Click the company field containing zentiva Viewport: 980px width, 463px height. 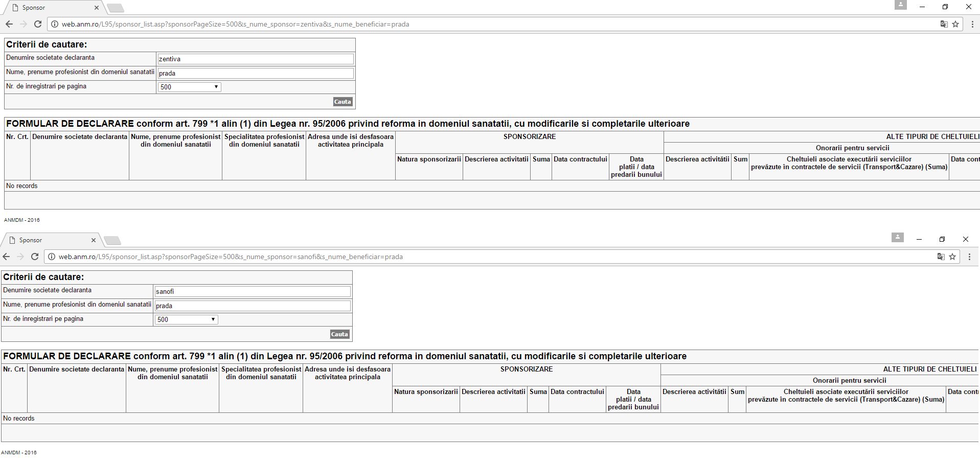(256, 59)
